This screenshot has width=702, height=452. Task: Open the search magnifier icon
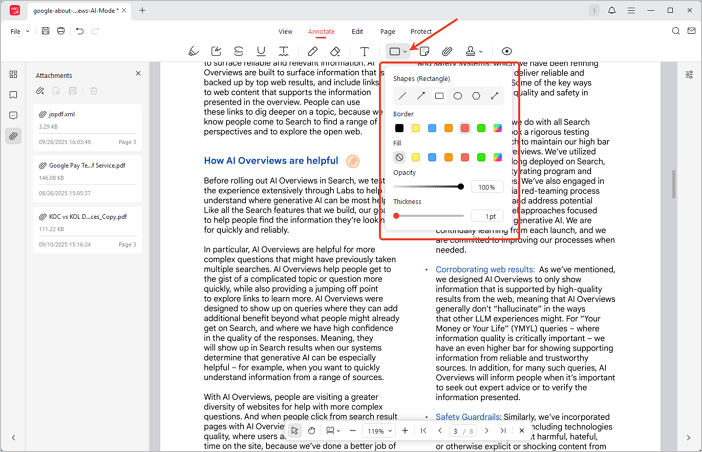click(x=676, y=31)
